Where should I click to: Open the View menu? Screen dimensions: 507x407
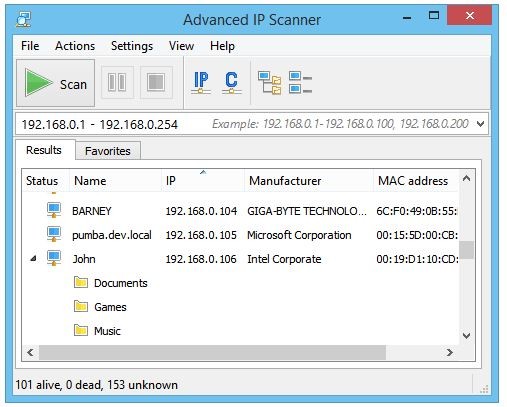coord(181,46)
